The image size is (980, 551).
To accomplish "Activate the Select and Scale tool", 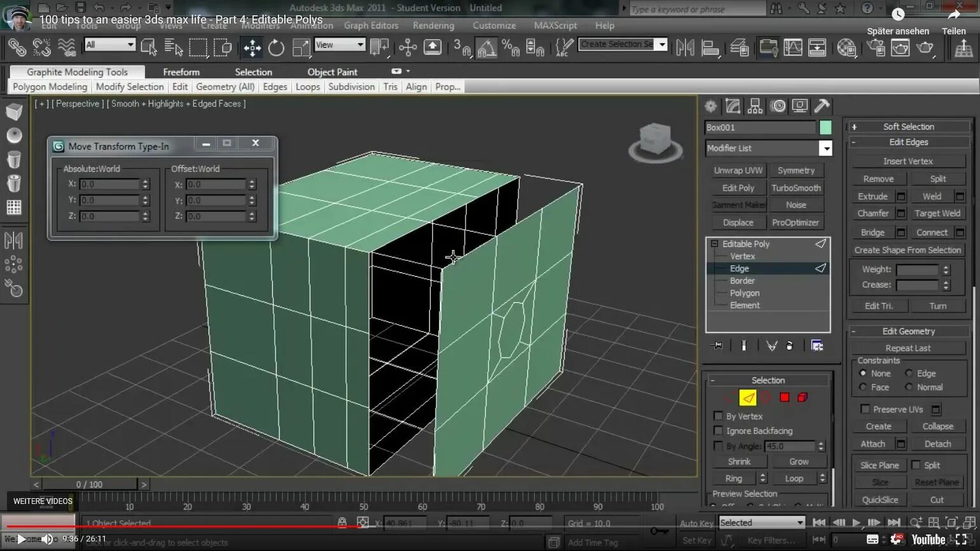I will click(x=300, y=48).
